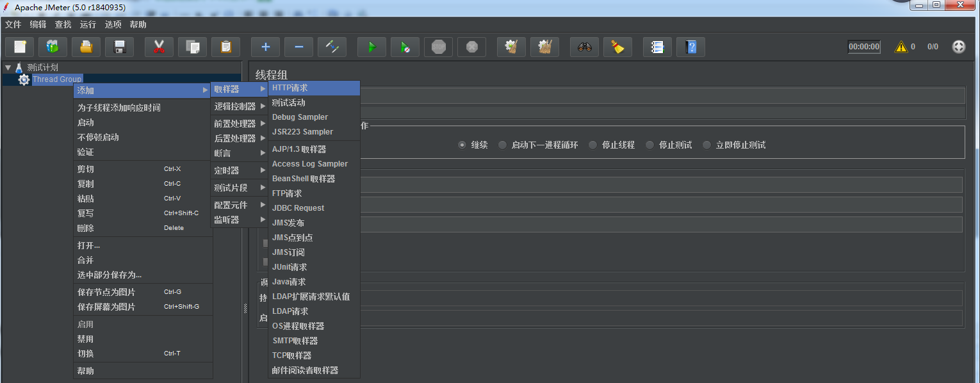
Task: Select the 立即停止测试 radio button
Action: click(x=706, y=145)
